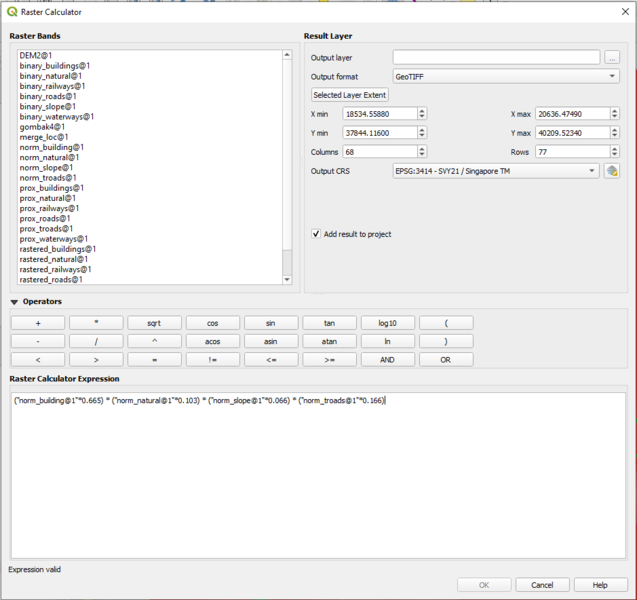
Task: Insert the cos function
Action: [x=212, y=323]
